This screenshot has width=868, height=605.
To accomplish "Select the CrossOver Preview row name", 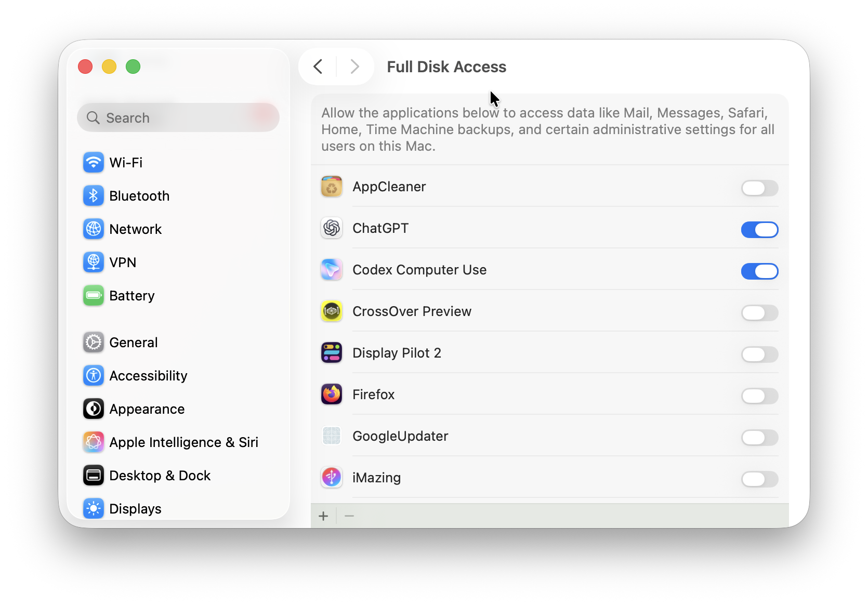I will [412, 311].
